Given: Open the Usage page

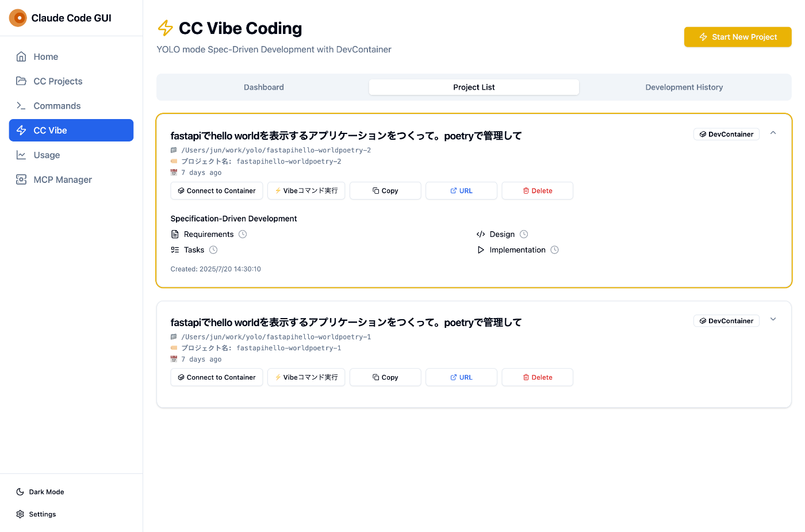Looking at the screenshot, I should click(71, 155).
